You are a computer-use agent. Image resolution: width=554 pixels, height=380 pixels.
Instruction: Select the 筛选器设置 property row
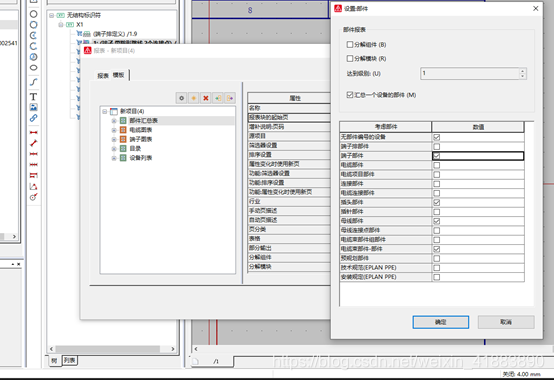(289, 145)
